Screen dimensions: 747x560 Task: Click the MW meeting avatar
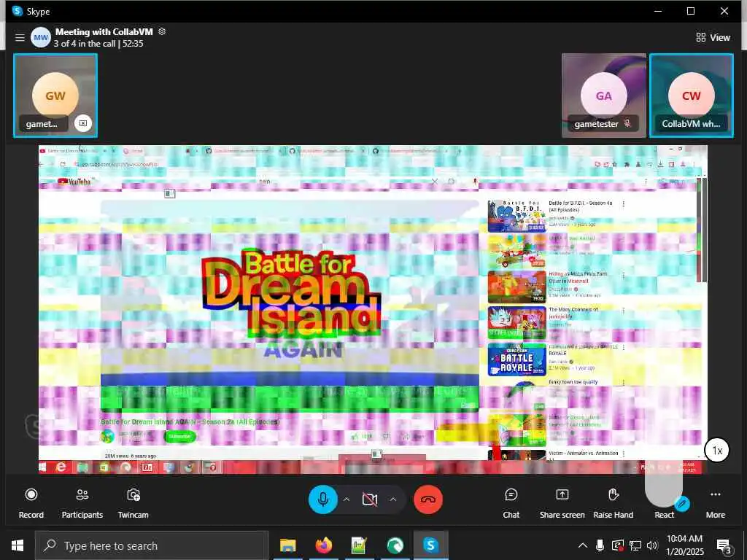(x=41, y=37)
